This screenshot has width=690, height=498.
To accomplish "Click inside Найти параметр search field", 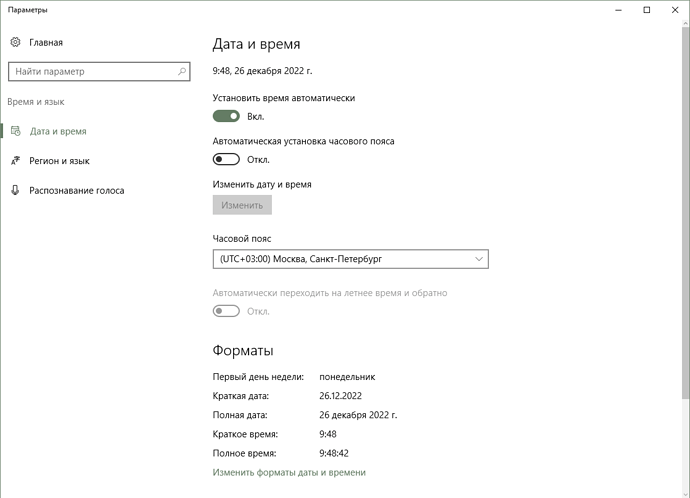I will 99,71.
